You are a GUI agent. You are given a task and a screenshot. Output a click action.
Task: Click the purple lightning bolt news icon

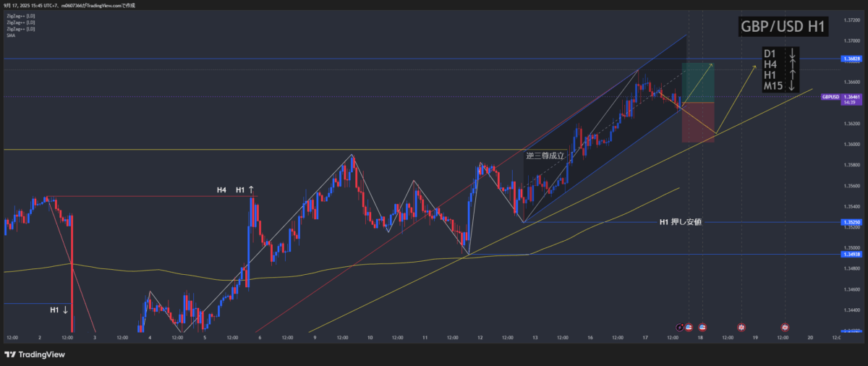(679, 328)
